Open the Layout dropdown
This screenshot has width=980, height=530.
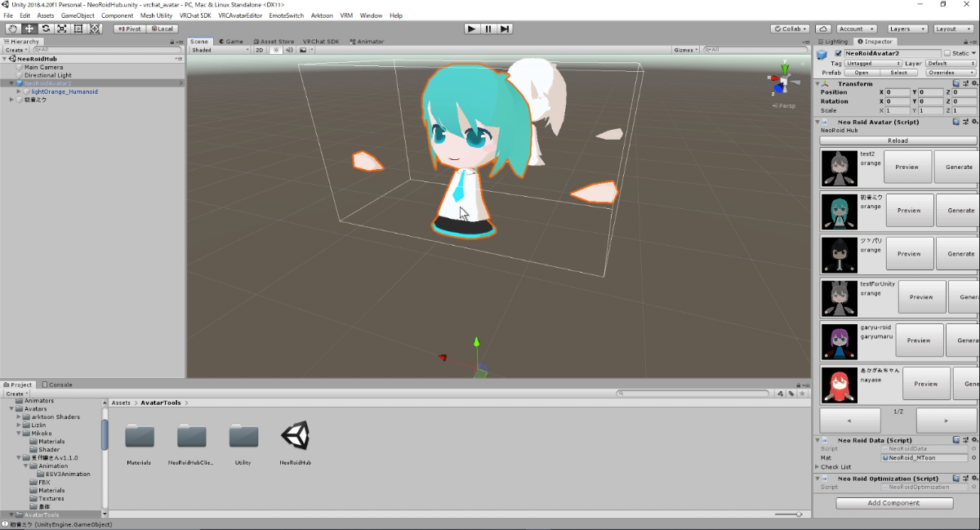pyautogui.click(x=953, y=29)
